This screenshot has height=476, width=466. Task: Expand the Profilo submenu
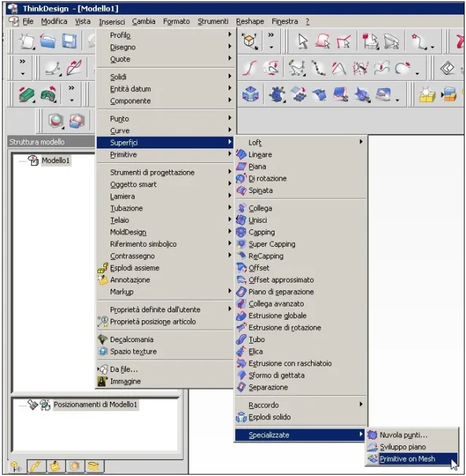(x=165, y=35)
